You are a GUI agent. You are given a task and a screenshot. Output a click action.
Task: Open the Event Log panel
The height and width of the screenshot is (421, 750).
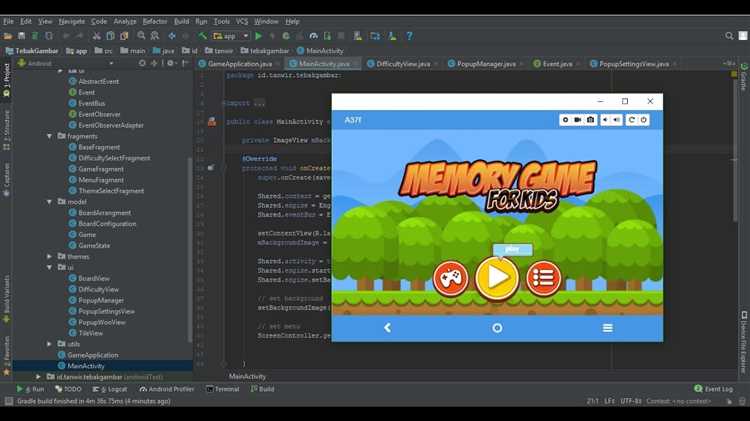[717, 389]
